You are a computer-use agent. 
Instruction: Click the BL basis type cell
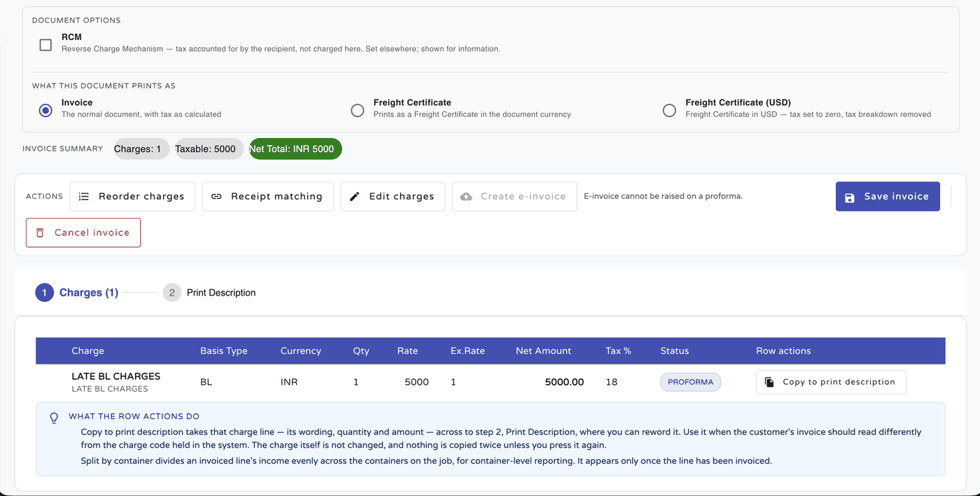[206, 382]
